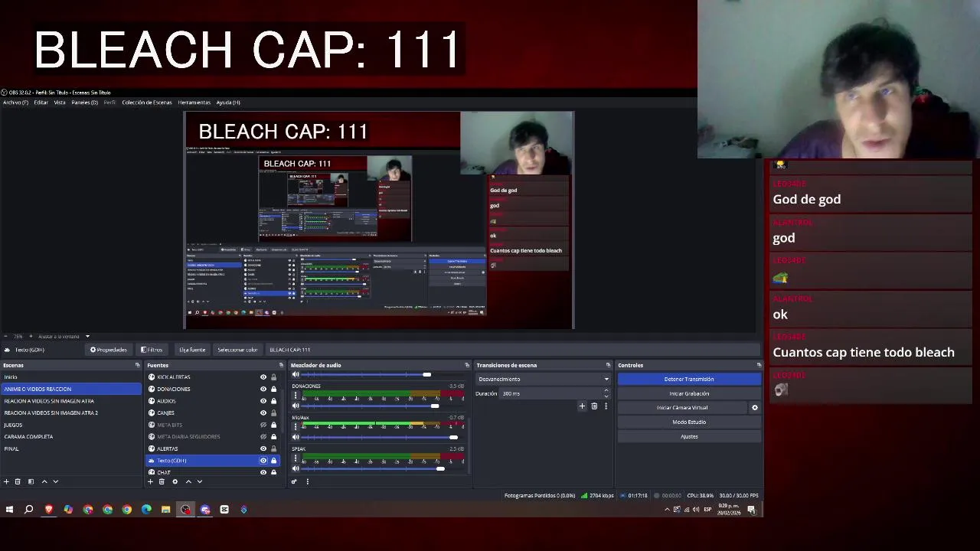Hide the AUDIOS source
Screen dimensions: 980x551
point(263,401)
